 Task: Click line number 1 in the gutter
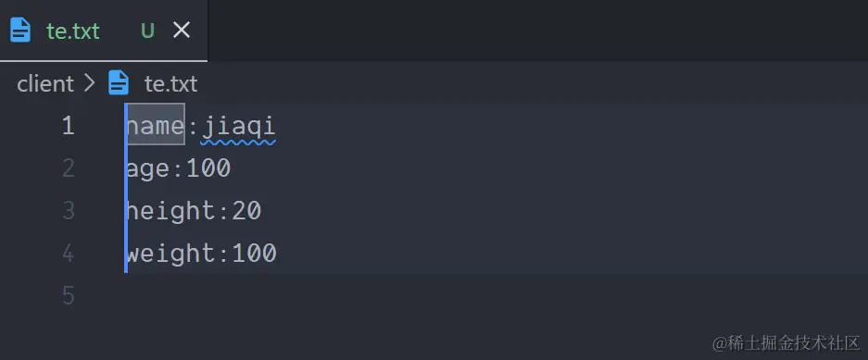(x=69, y=126)
